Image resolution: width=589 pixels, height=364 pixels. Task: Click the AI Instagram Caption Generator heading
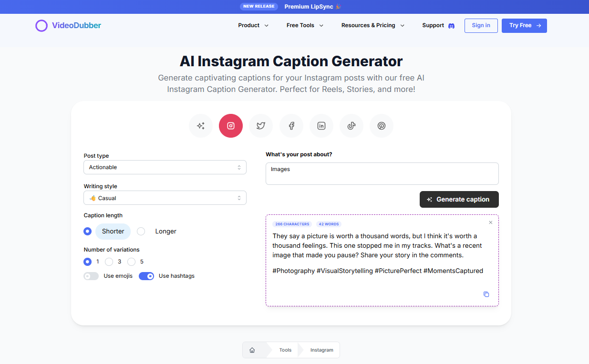click(291, 61)
